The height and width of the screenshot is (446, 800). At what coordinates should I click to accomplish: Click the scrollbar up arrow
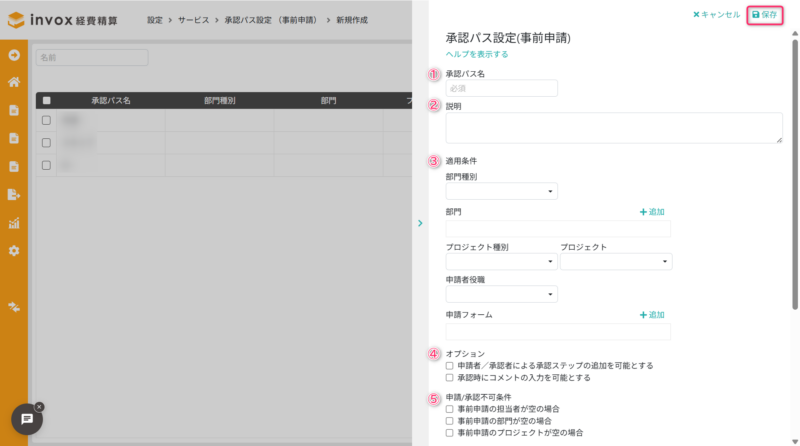pyautogui.click(x=795, y=34)
